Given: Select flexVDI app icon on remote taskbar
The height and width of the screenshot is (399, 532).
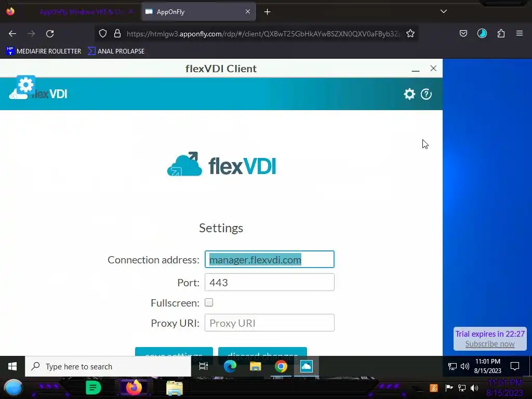Looking at the screenshot, I should [307, 366].
